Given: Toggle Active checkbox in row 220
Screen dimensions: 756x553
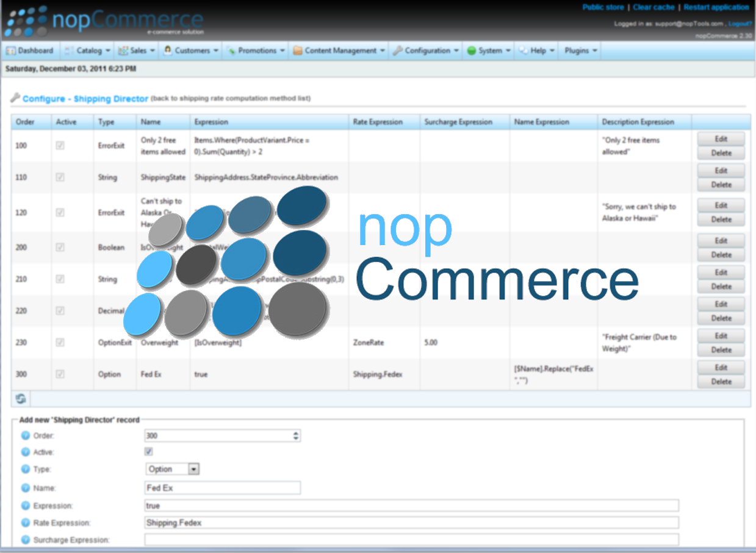Looking at the screenshot, I should tap(60, 310).
